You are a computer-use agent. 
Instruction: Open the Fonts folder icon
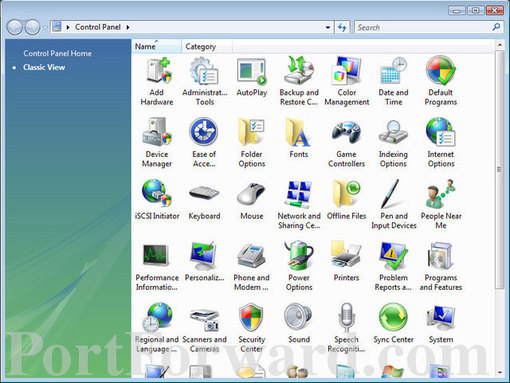tap(299, 138)
